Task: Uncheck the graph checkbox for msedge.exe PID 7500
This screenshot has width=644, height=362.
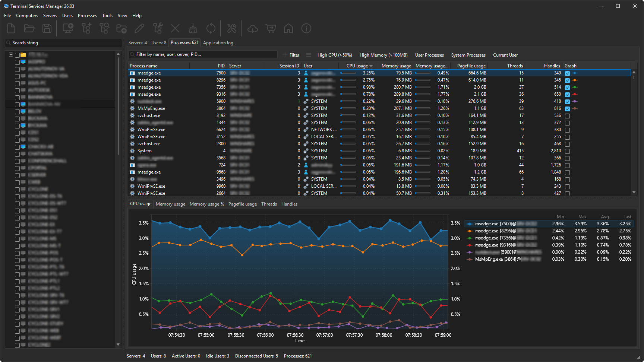Action: [x=567, y=73]
